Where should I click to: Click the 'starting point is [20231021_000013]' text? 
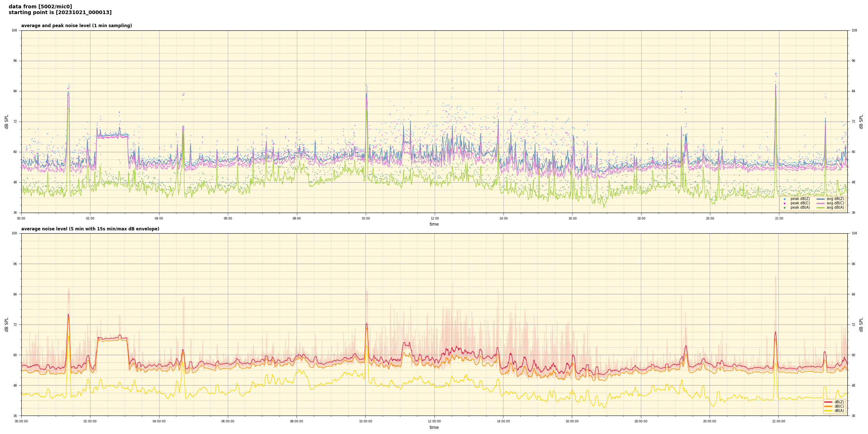click(x=60, y=13)
